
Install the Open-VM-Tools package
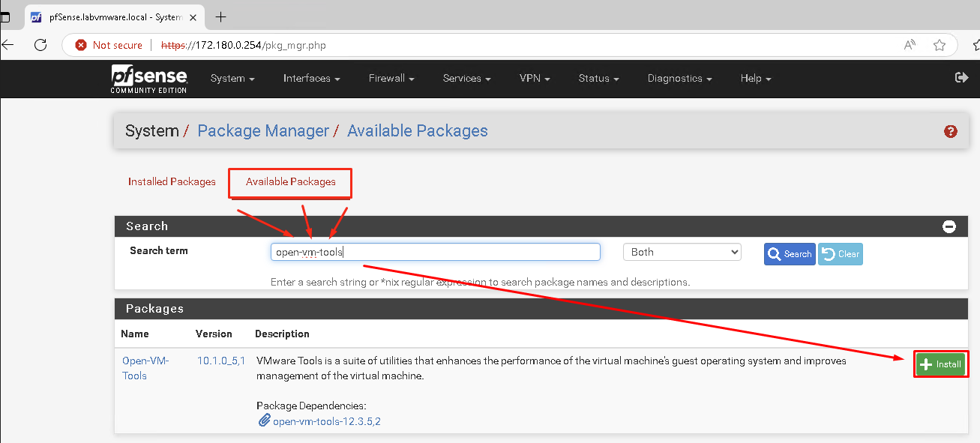[940, 364]
